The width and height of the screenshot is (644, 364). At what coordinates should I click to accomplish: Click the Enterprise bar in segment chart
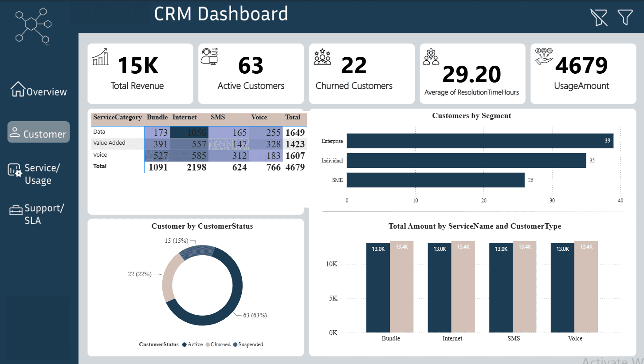[x=480, y=141]
